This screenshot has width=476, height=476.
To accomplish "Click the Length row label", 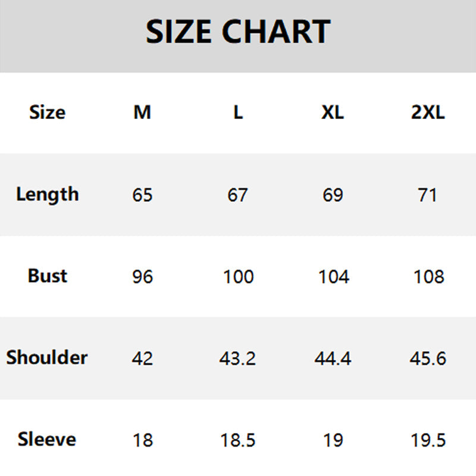I will 47,195.
